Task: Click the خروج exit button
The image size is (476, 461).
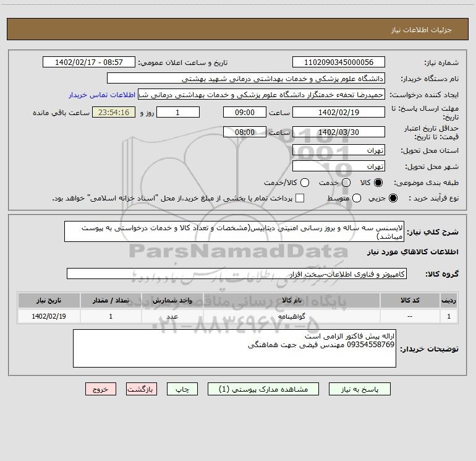Action: (x=101, y=389)
